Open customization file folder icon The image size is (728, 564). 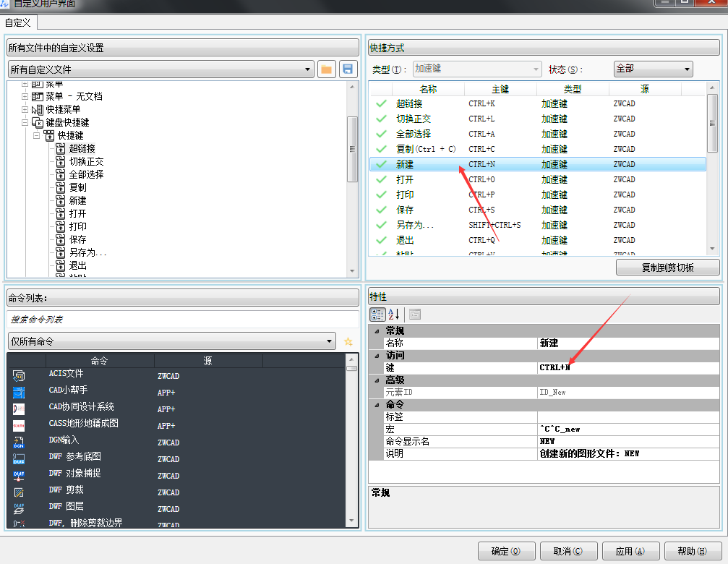tap(326, 69)
